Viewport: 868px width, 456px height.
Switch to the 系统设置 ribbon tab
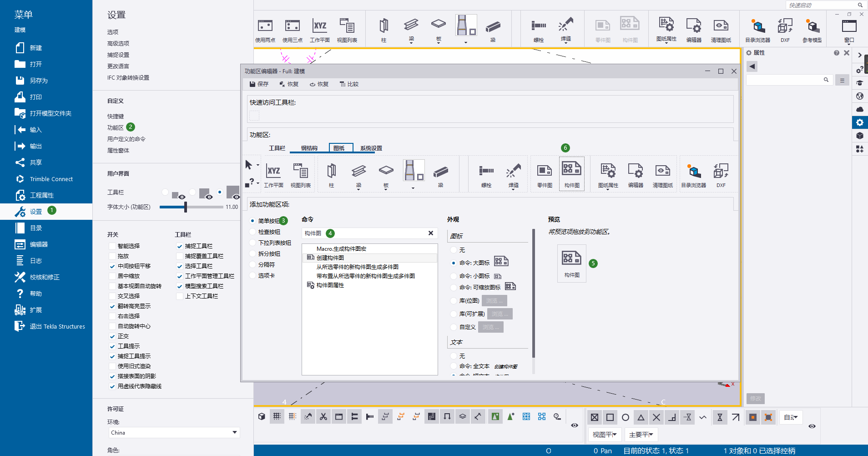371,148
